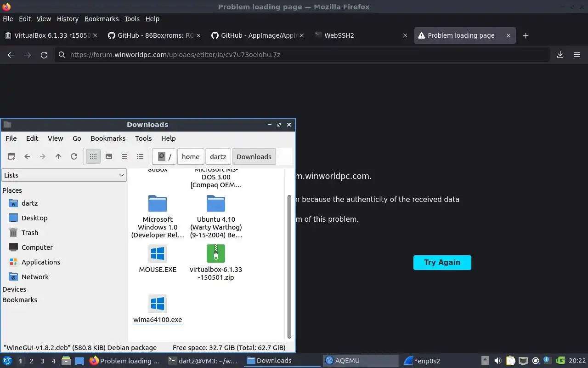
Task: Select the Downloads path segment
Action: pos(254,156)
